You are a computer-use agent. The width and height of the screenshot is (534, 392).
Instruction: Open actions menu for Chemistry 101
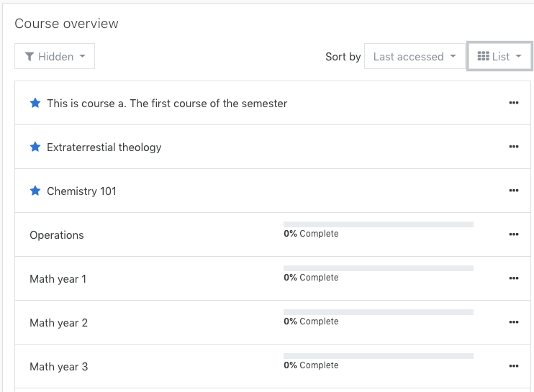[514, 191]
